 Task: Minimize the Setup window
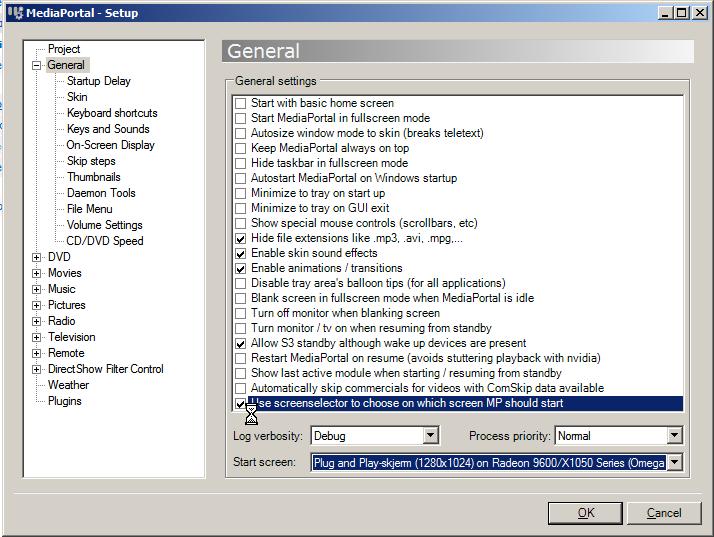point(666,13)
